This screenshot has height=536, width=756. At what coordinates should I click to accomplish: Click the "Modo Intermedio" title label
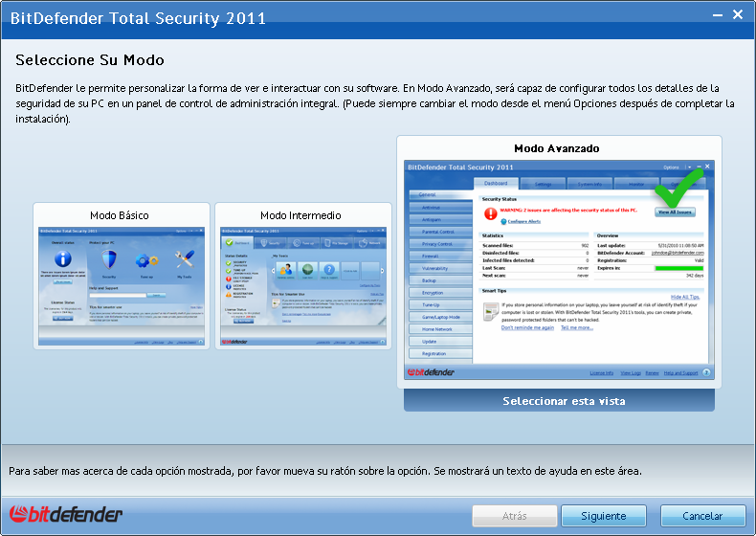(300, 215)
